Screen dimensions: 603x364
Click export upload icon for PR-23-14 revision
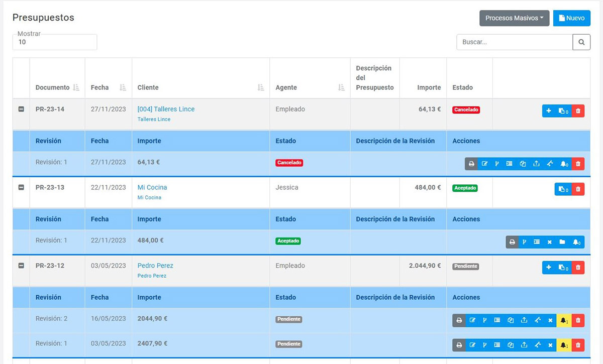(536, 164)
